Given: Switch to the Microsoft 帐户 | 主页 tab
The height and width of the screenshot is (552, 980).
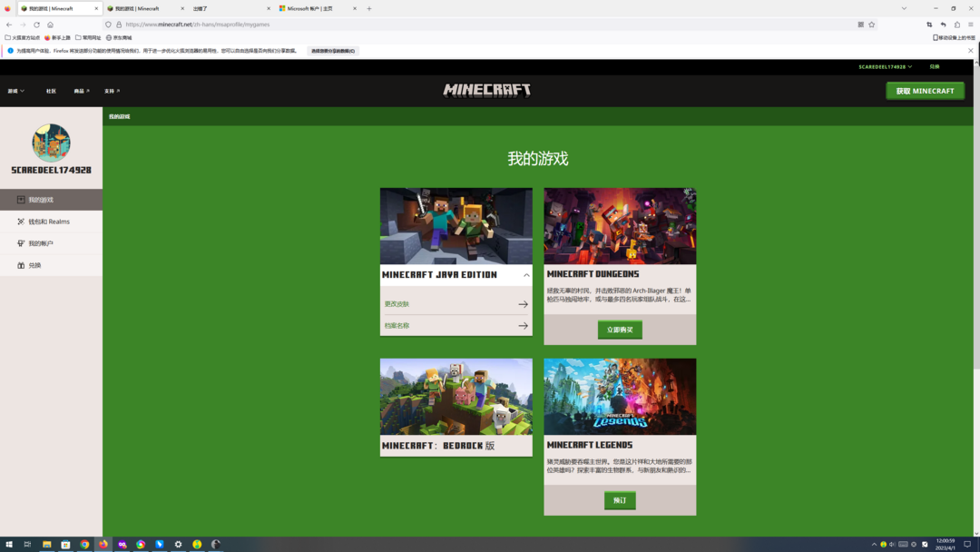Looking at the screenshot, I should 318,8.
